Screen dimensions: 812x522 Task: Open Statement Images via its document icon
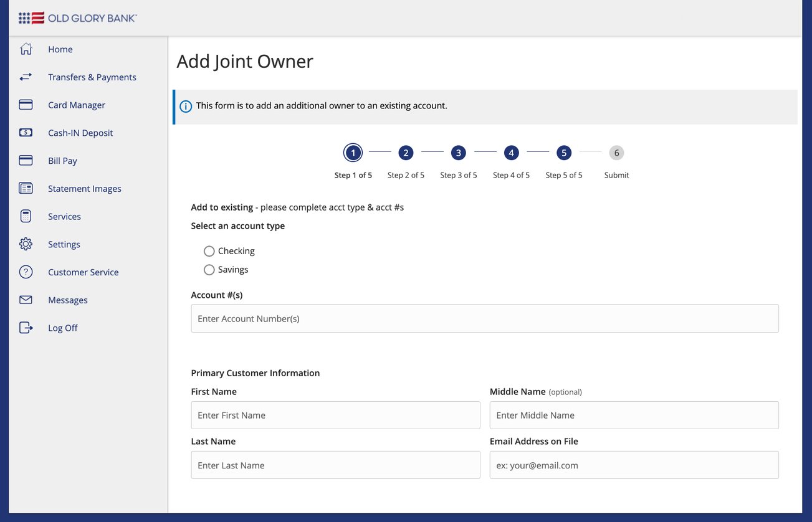(26, 187)
